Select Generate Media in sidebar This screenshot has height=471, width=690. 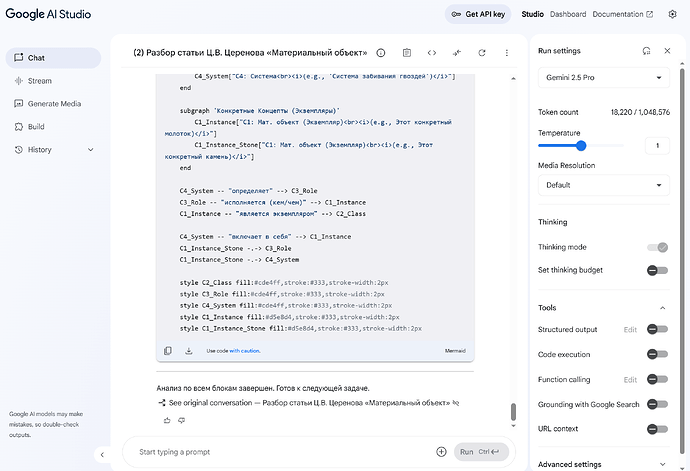(x=56, y=103)
